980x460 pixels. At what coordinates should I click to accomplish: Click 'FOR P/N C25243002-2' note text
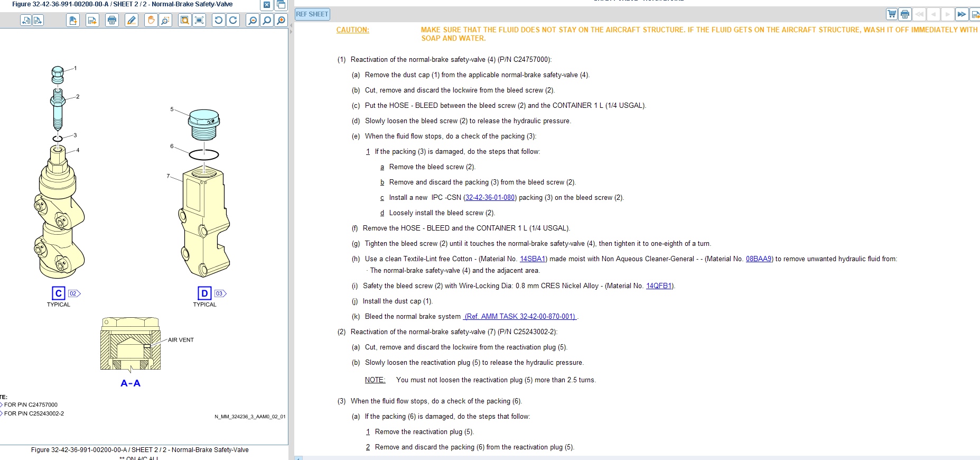pyautogui.click(x=34, y=414)
